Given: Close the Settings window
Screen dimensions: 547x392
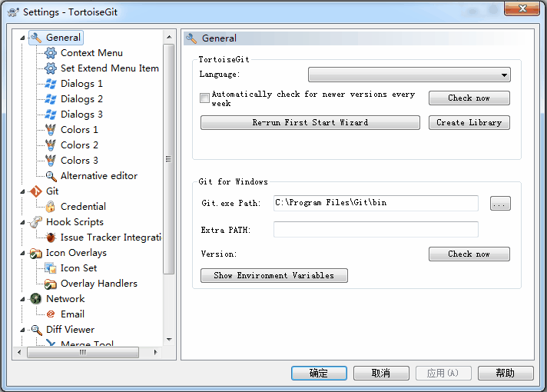Looking at the screenshot, I should tap(522, 8).
